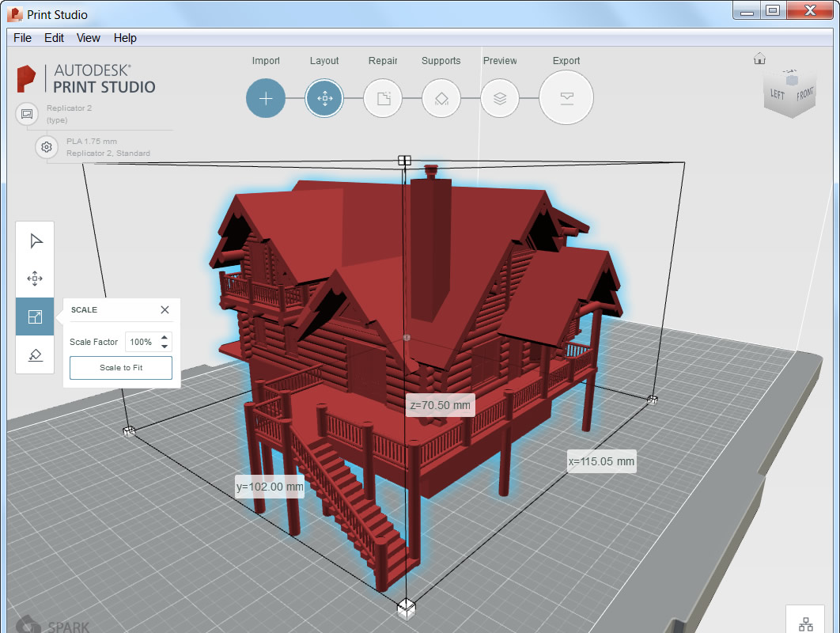Viewport: 840px width, 633px height.
Task: Activate the selection arrow tool
Action: click(x=35, y=241)
